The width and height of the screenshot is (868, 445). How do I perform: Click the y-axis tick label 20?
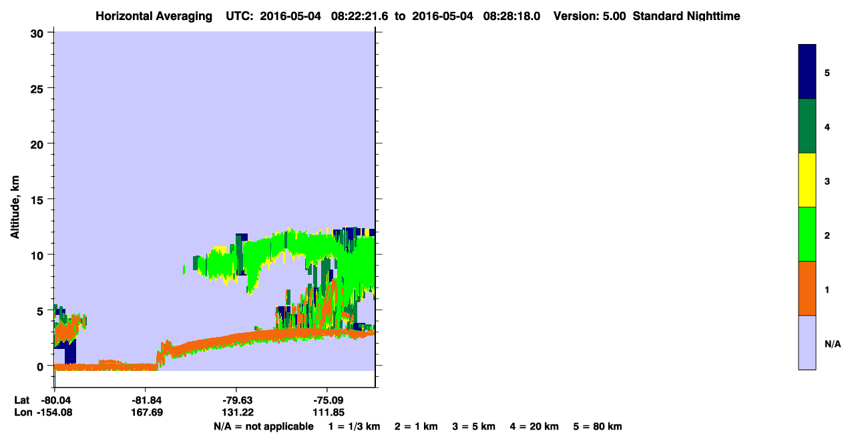pos(38,143)
